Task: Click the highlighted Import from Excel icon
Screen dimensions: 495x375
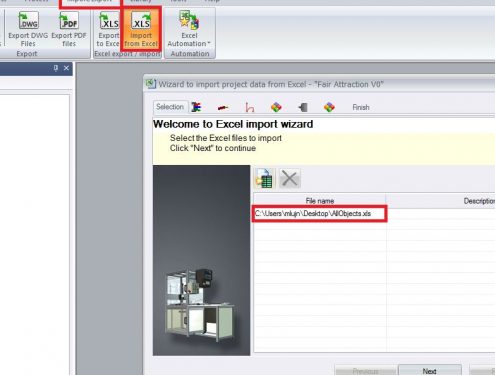Action: click(x=141, y=29)
